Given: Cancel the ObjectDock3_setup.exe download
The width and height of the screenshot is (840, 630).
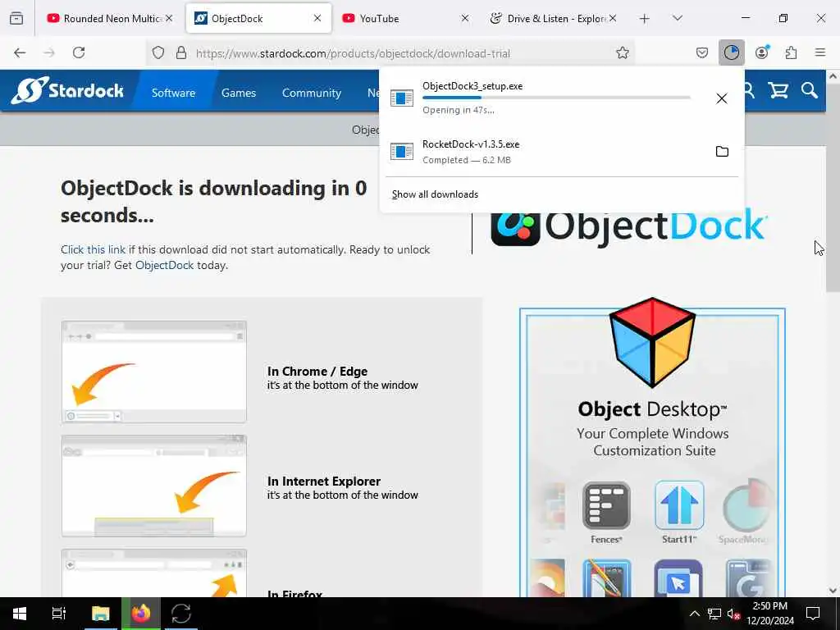Looking at the screenshot, I should pos(722,98).
